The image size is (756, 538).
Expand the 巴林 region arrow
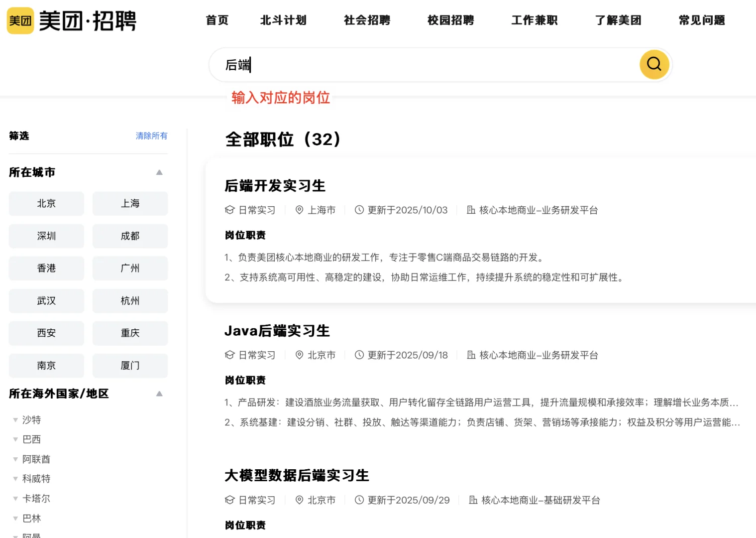[x=15, y=519]
